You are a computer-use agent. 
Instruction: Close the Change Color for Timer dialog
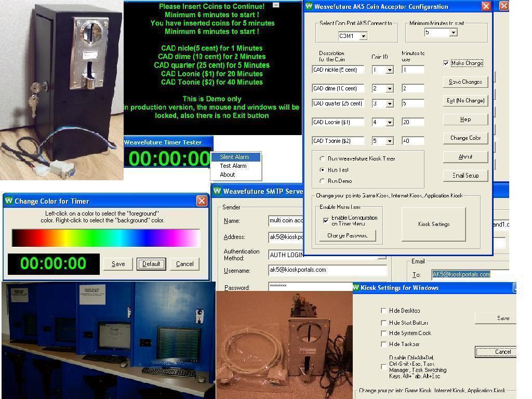click(x=202, y=201)
